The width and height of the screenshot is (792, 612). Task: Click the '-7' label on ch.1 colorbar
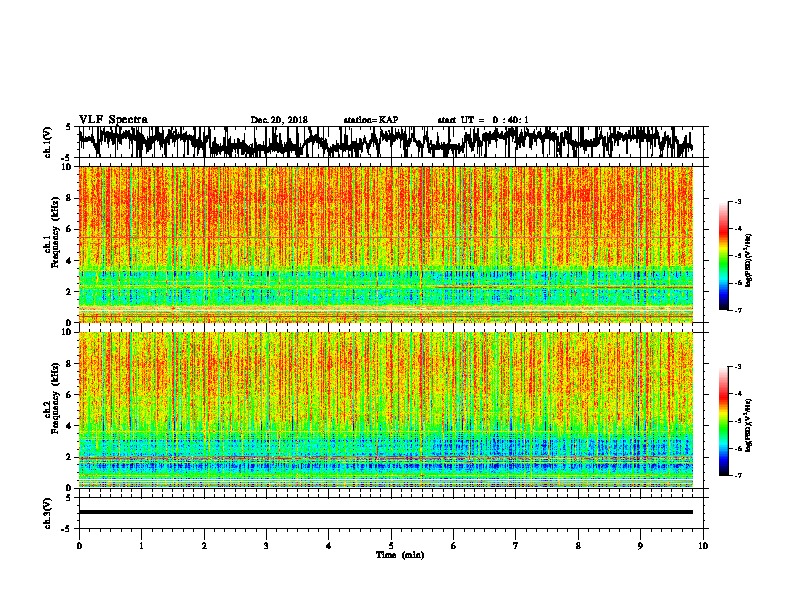[x=737, y=310]
